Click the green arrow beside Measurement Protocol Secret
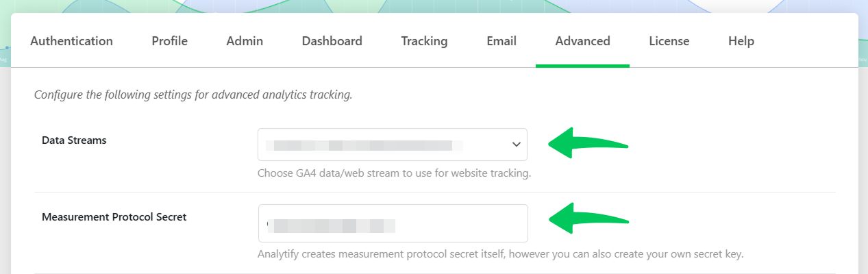The height and width of the screenshot is (274, 868). (589, 219)
